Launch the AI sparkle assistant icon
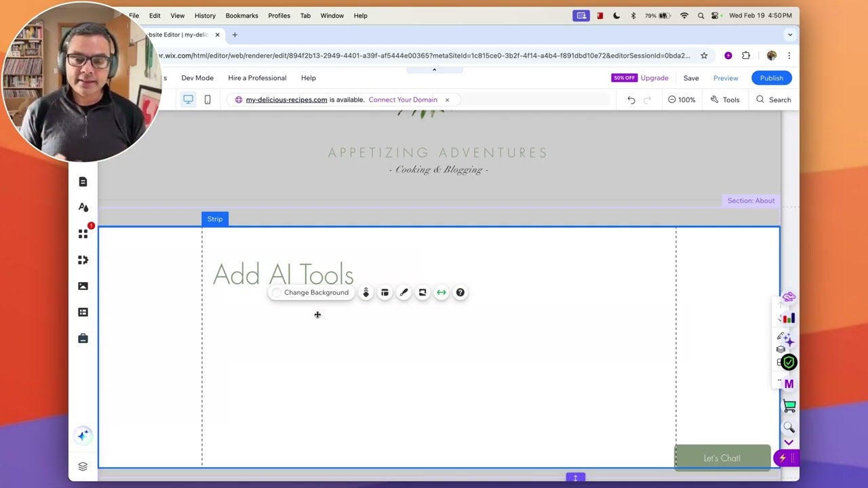The height and width of the screenshot is (488, 868). pyautogui.click(x=83, y=436)
